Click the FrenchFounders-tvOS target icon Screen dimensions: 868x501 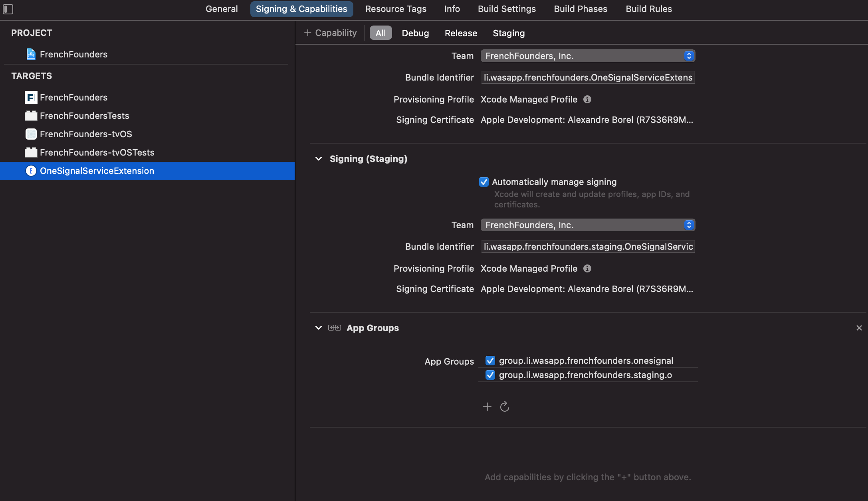(x=31, y=134)
